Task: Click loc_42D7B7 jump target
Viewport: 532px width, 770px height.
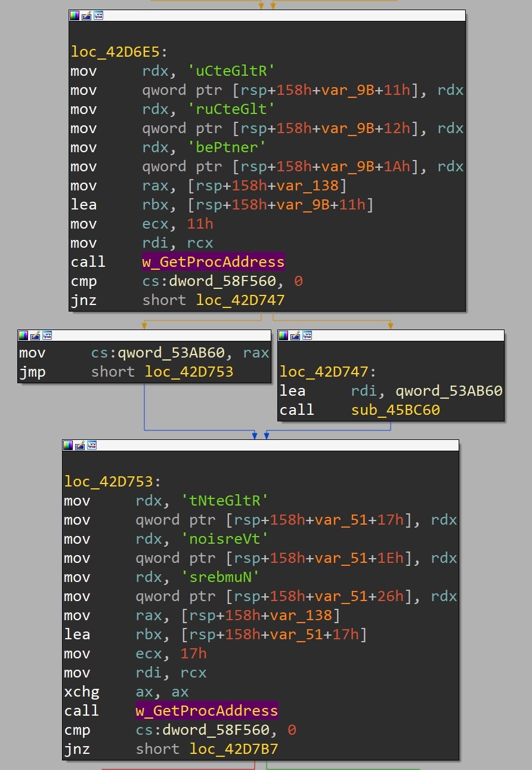Action: pos(234,749)
